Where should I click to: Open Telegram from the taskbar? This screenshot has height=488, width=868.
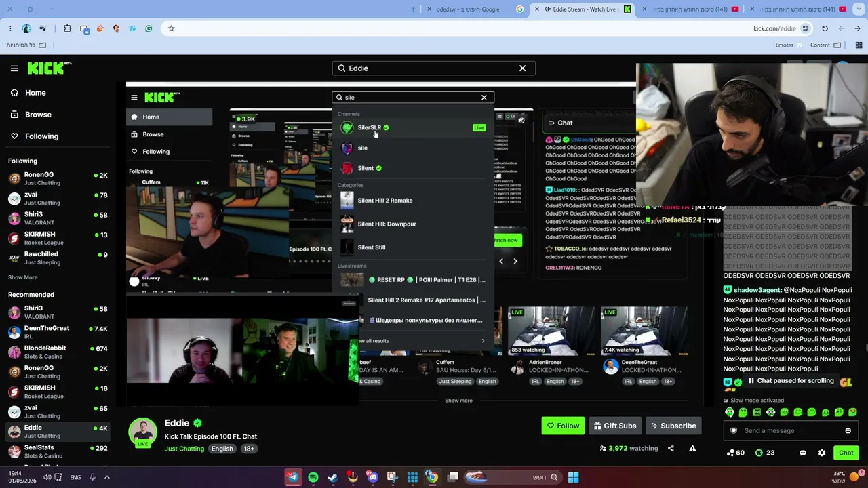pyautogui.click(x=293, y=477)
